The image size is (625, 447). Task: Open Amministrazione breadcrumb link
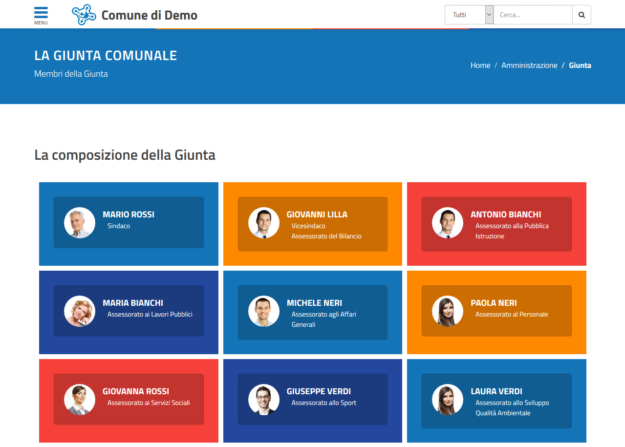pyautogui.click(x=529, y=65)
